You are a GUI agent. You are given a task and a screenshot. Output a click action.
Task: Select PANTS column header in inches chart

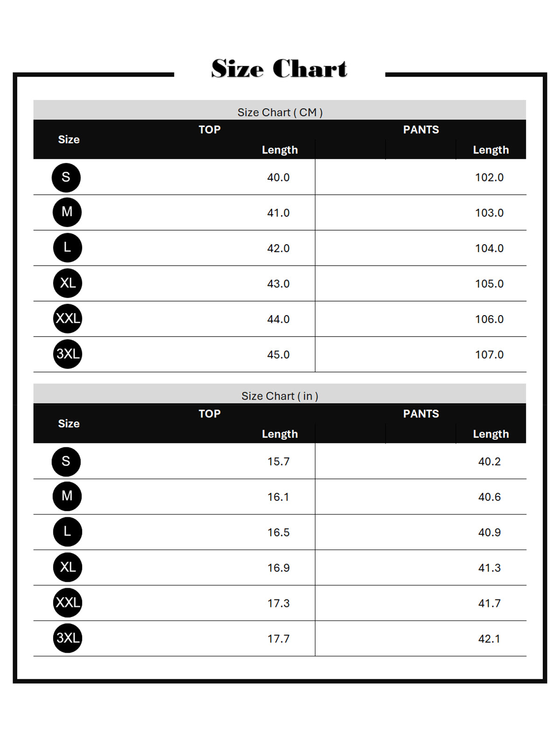[421, 414]
